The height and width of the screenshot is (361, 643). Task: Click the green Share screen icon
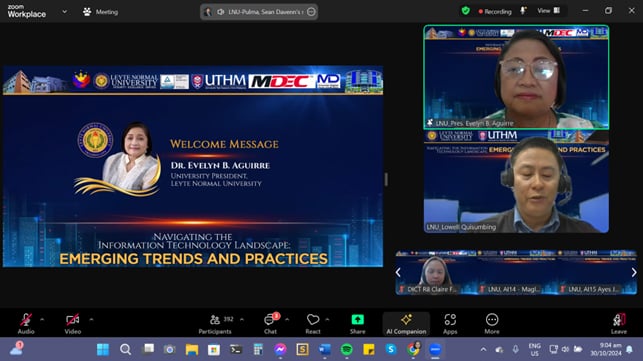pyautogui.click(x=358, y=320)
